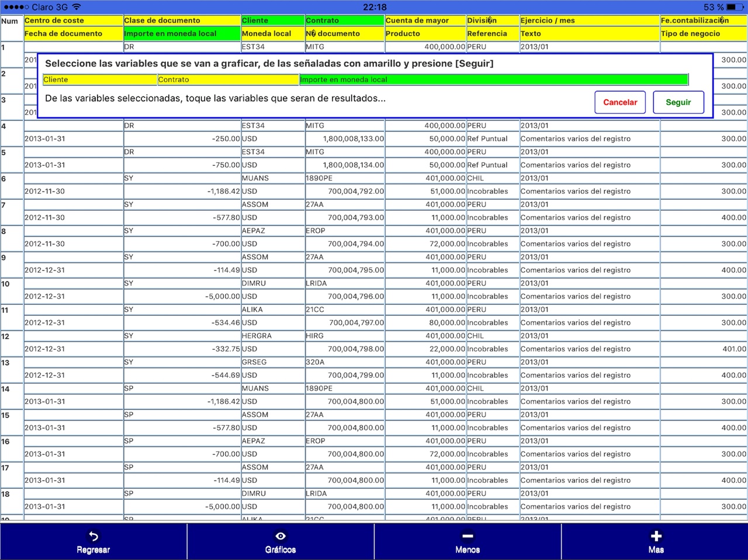Click the -534.46 amount in row 11
Viewport: 748px width, 560px height.
coord(226,323)
